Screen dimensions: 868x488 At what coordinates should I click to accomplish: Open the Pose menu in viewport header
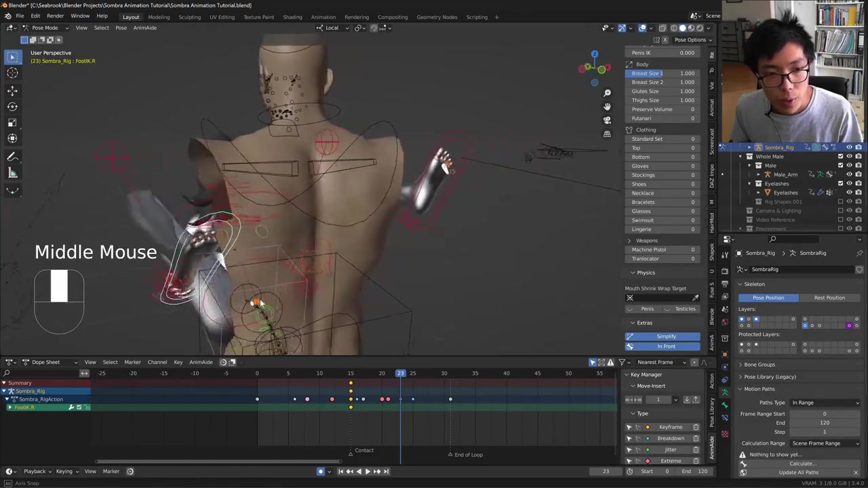coord(121,28)
